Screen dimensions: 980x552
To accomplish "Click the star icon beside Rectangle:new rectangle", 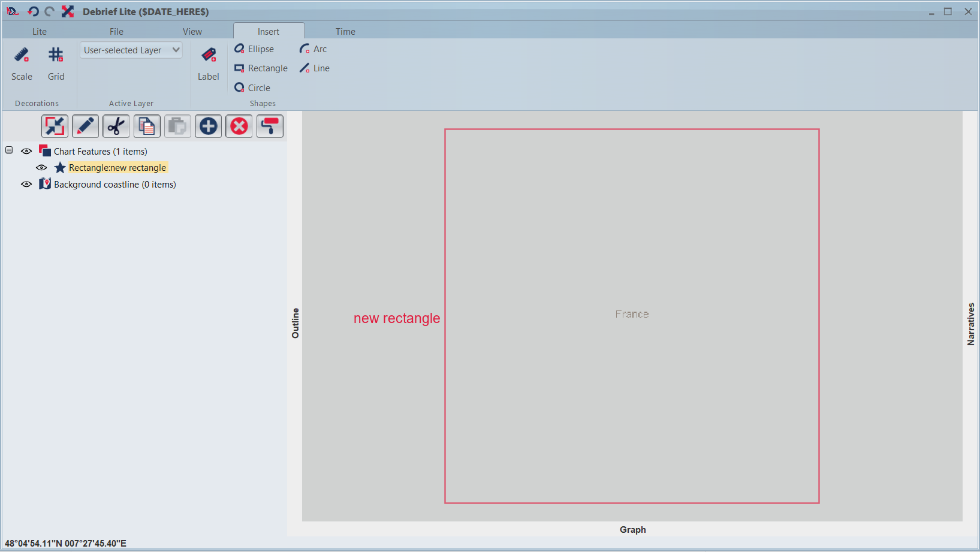I will pos(60,168).
